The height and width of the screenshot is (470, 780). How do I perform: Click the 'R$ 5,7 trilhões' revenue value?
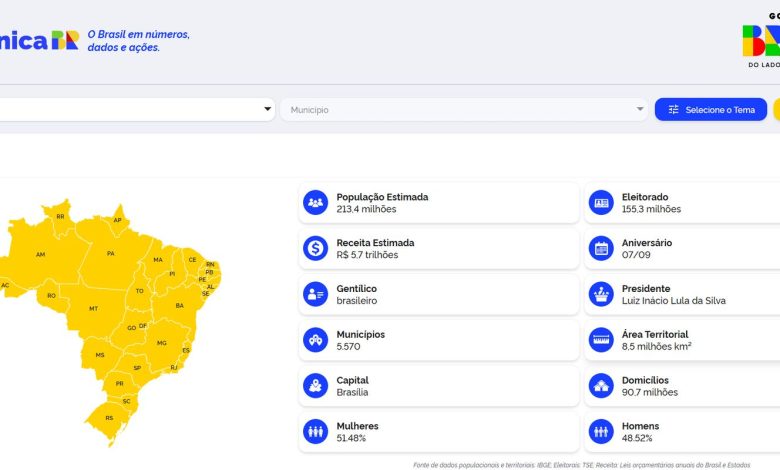tap(367, 255)
